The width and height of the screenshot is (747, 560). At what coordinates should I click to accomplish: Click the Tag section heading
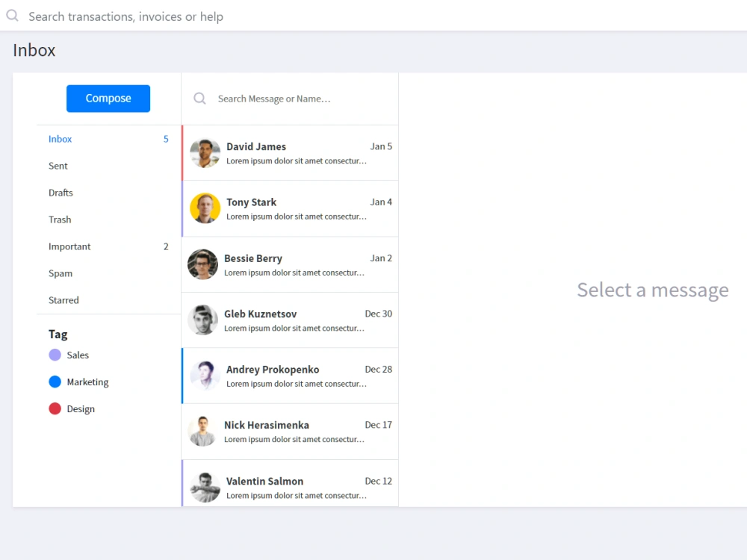pos(58,335)
